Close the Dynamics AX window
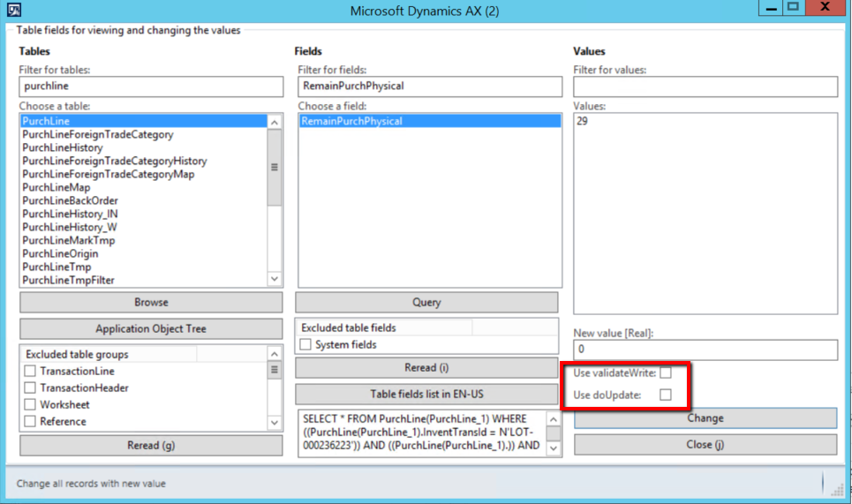 coord(825,7)
